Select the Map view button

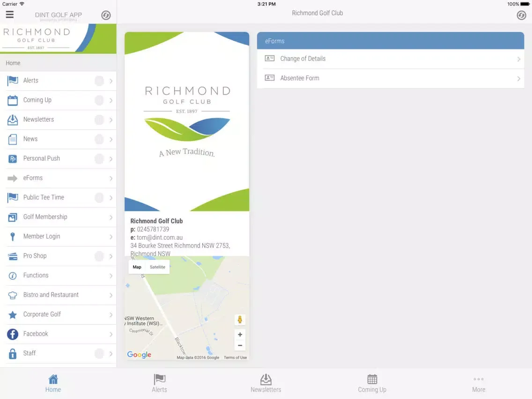(x=137, y=267)
